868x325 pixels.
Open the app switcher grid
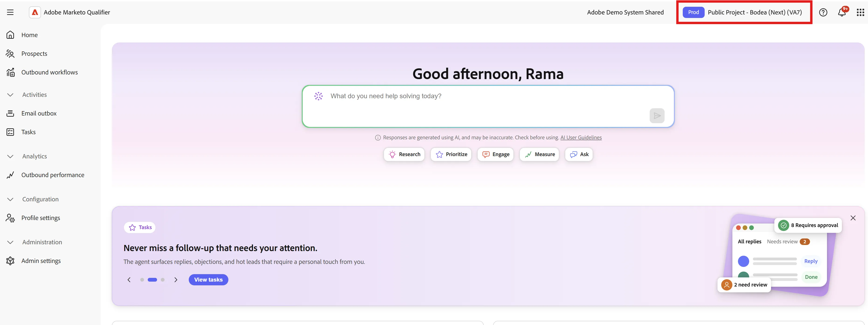[x=860, y=12]
